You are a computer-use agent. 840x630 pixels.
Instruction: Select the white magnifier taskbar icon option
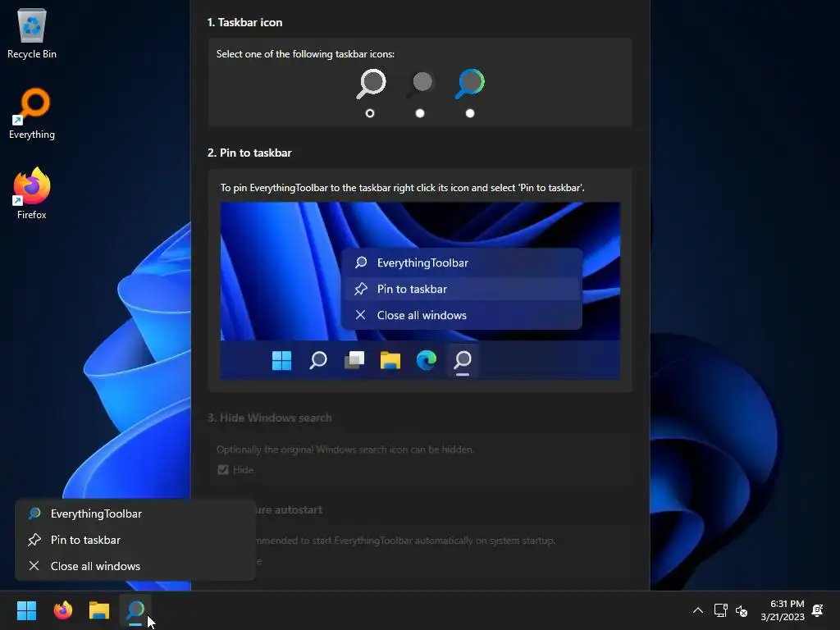371,84
